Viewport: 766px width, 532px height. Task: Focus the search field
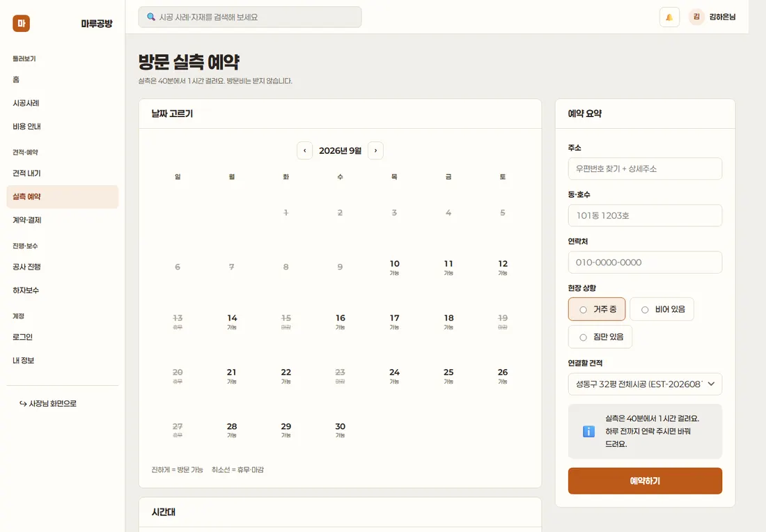[249, 17]
